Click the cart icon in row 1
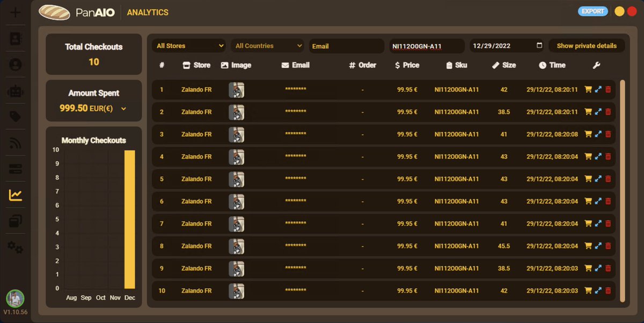Screen dimensions: 644x323 tap(588, 90)
